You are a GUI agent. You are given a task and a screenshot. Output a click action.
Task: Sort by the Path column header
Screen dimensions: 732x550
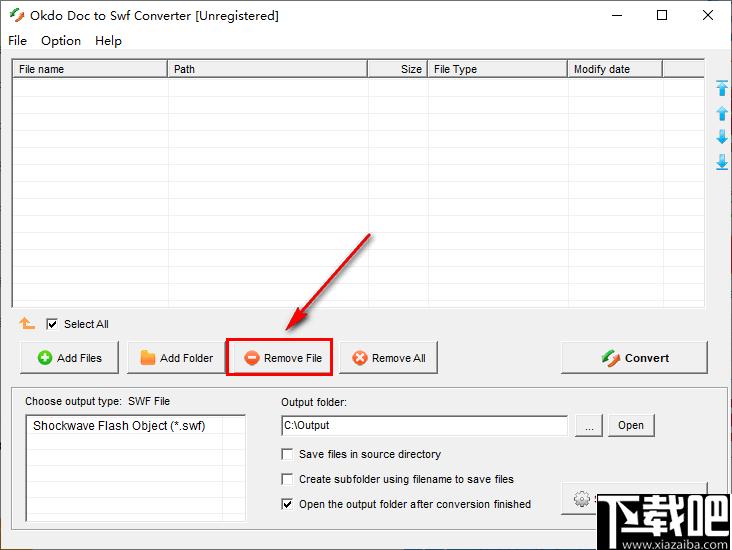[x=267, y=69]
